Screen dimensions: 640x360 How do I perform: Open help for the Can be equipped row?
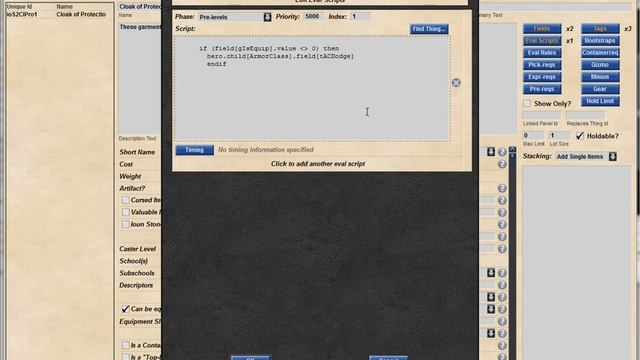[x=502, y=309]
